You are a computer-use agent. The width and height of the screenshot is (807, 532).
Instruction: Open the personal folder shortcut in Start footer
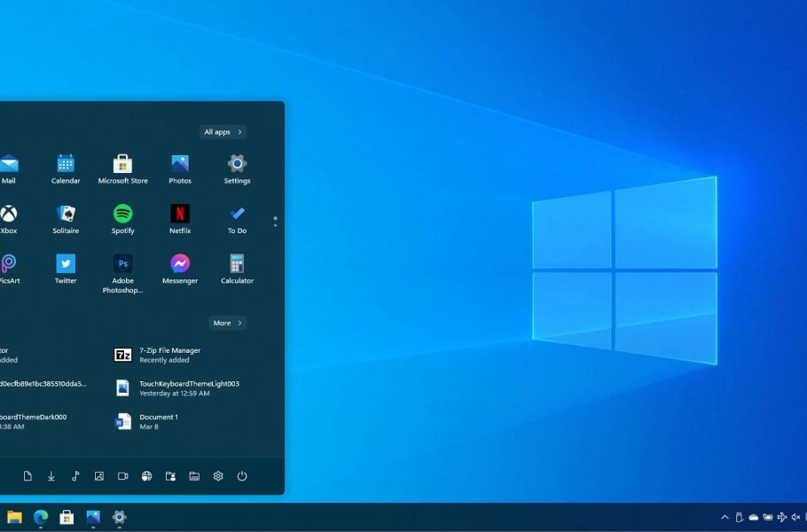click(x=170, y=476)
